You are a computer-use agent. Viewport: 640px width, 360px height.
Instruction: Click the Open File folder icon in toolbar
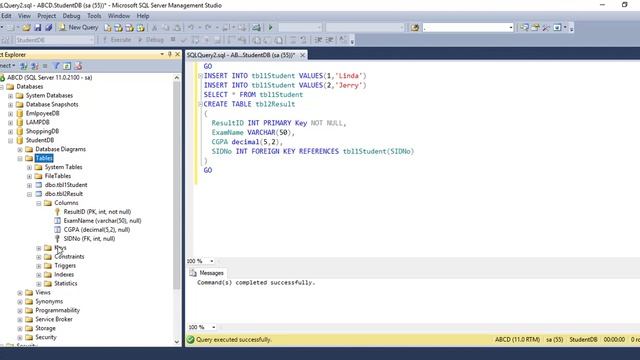click(x=27, y=28)
